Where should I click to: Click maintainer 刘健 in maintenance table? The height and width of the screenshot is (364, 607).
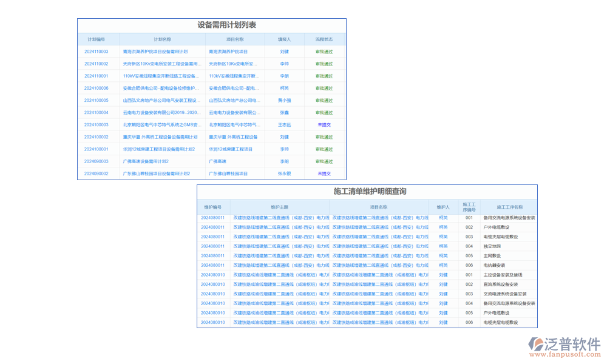[x=443, y=275]
